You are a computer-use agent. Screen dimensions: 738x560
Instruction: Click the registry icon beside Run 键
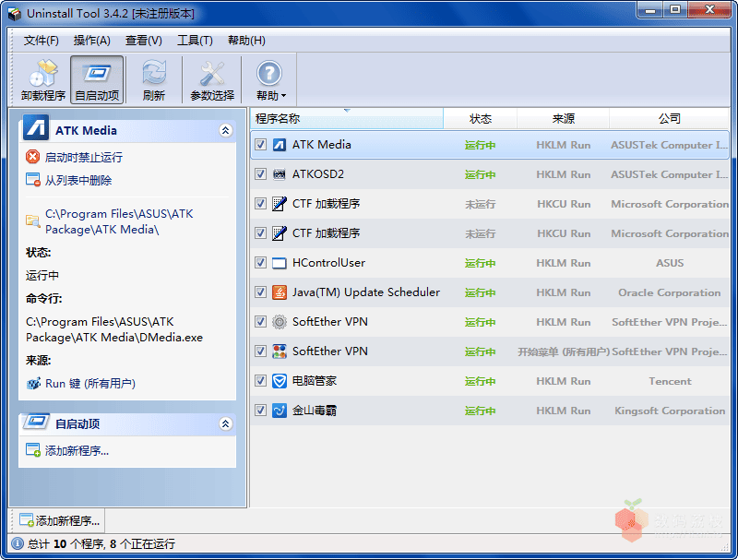coord(33,384)
